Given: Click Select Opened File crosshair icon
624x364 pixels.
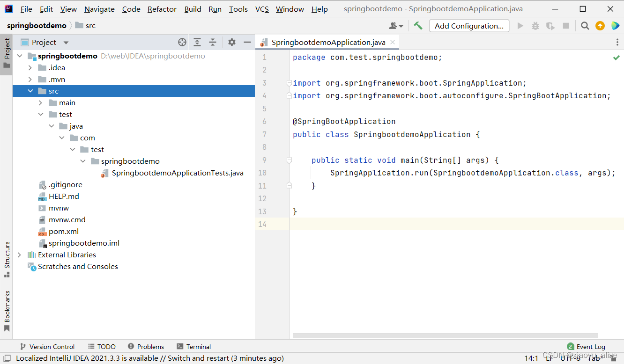Looking at the screenshot, I should click(x=182, y=42).
